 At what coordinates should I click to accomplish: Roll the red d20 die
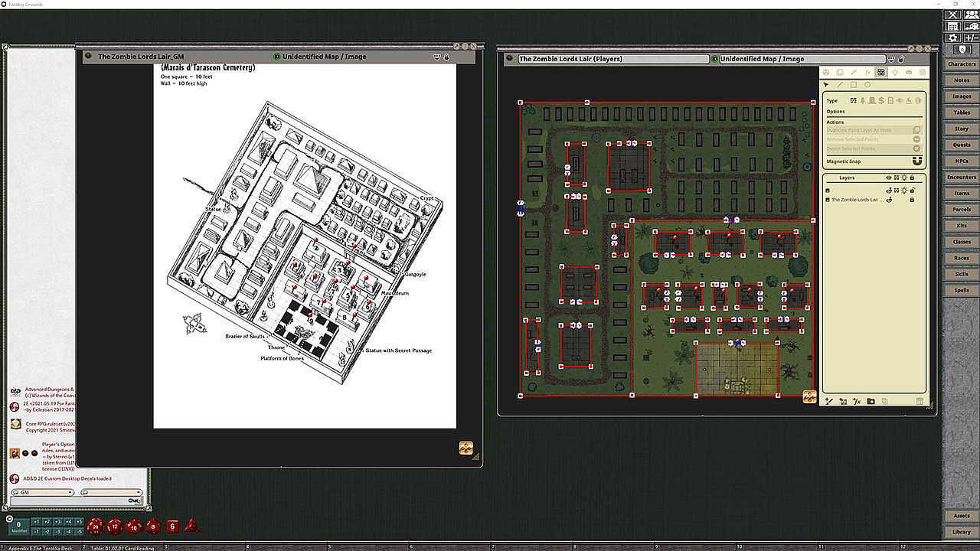[95, 526]
